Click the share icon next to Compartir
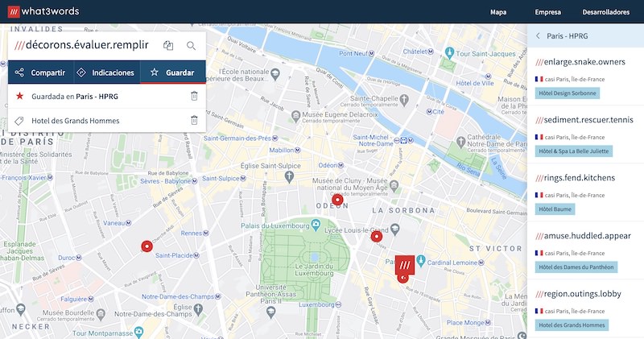644x339 pixels. [x=19, y=72]
